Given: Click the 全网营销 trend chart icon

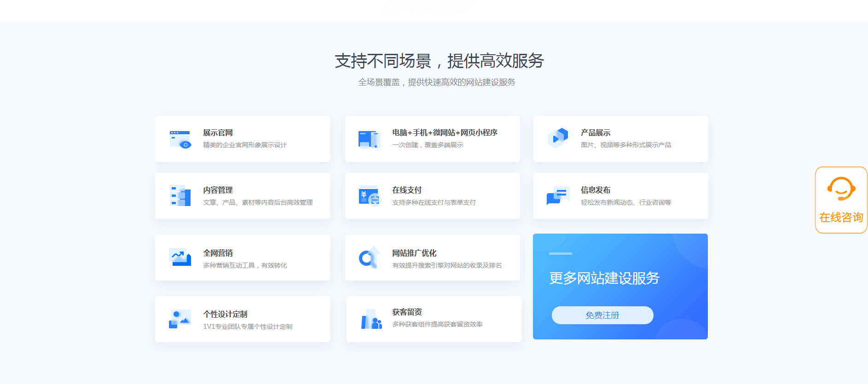Looking at the screenshot, I should click(180, 258).
